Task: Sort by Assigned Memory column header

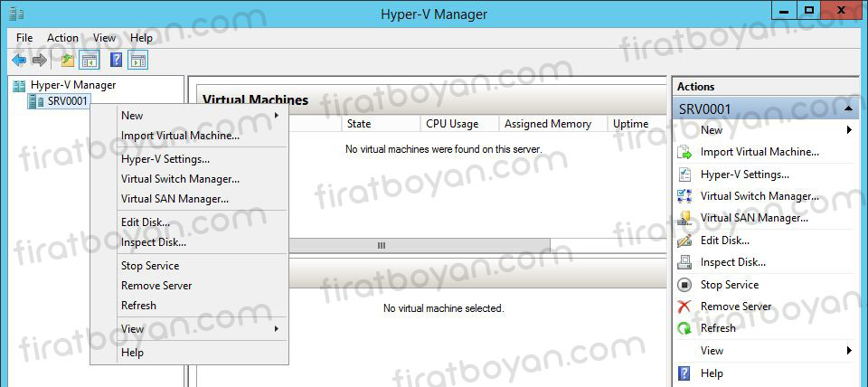Action: click(553, 124)
